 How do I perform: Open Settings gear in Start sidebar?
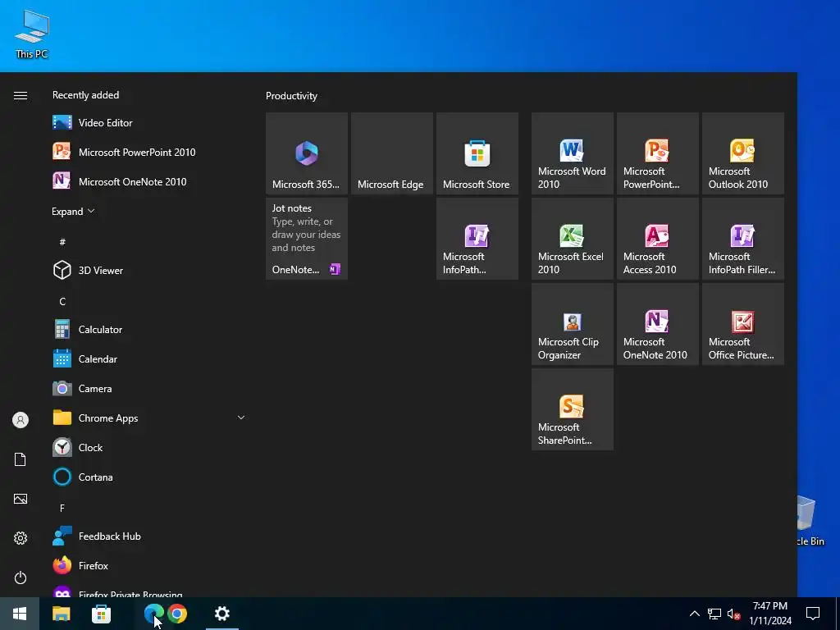(21, 538)
